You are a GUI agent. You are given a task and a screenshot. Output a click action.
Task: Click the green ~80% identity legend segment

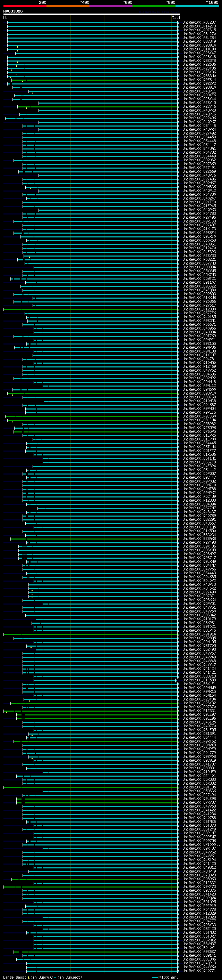pos(154,7)
